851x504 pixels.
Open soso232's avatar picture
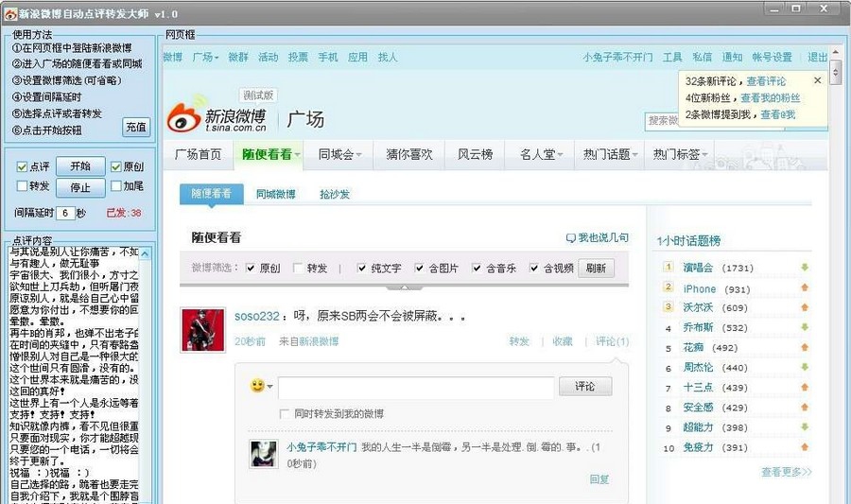click(202, 330)
